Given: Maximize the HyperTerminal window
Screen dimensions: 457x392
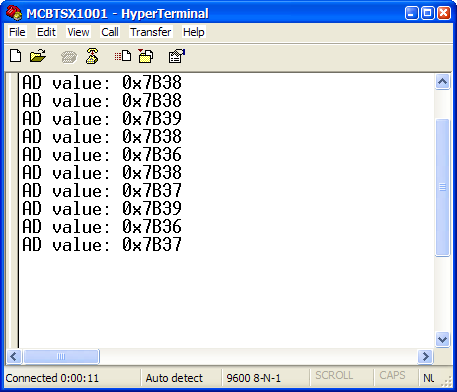Looking at the screenshot, I should pyautogui.click(x=428, y=13).
